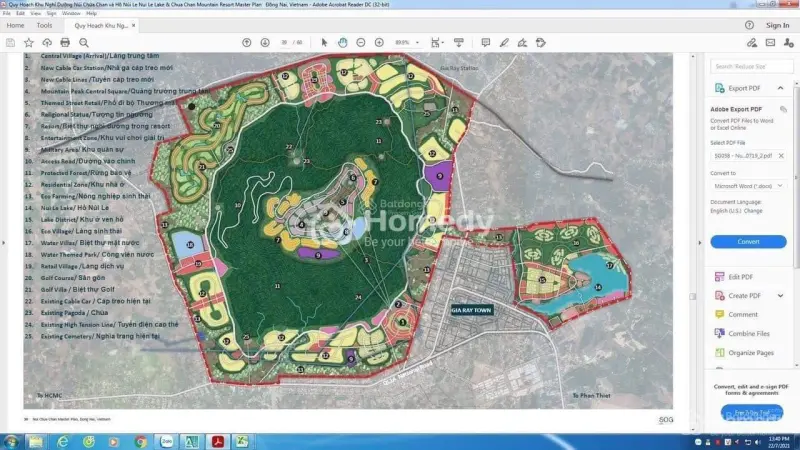Open the Organize Pages tool

coord(751,353)
